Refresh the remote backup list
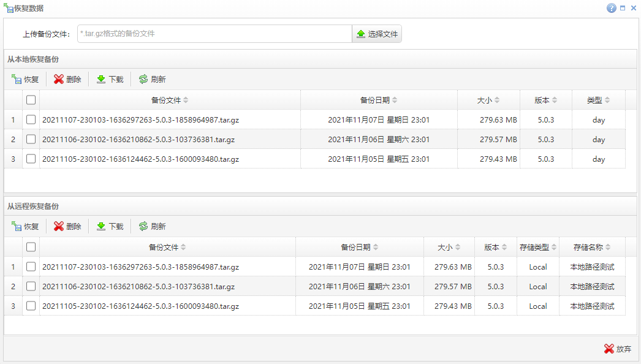 [x=151, y=226]
